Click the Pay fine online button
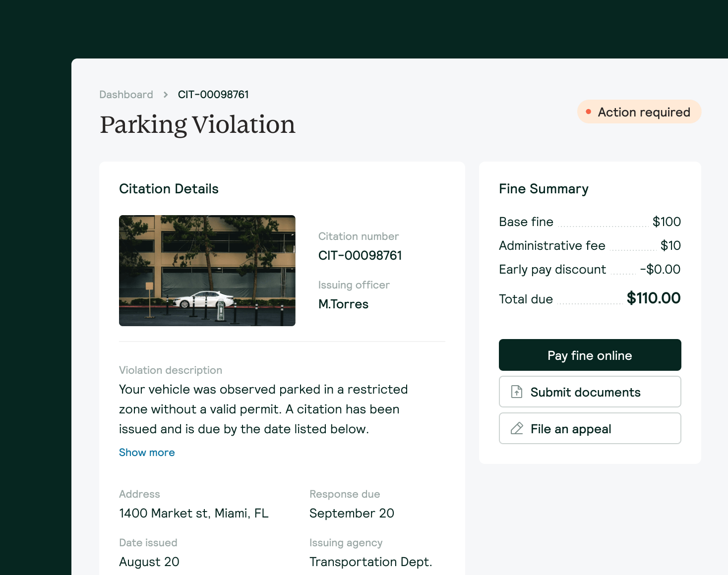Viewport: 728px width, 575px height. [590, 355]
